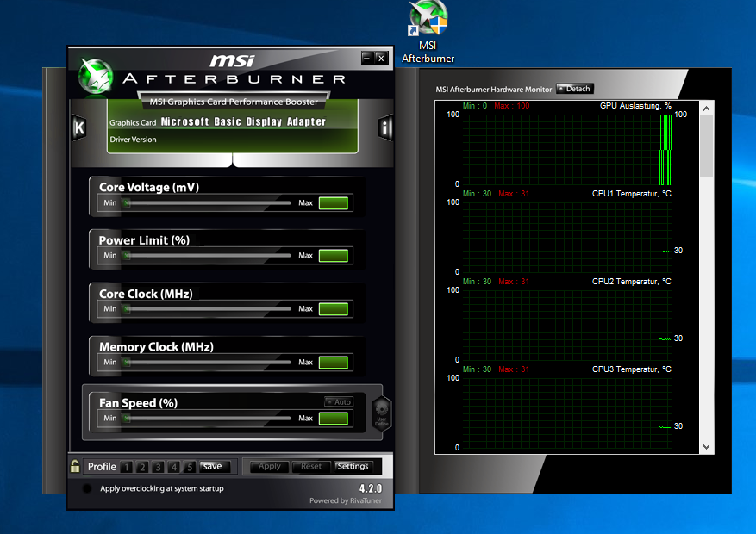This screenshot has width=756, height=534.
Task: Select profile slot 5
Action: [x=190, y=467]
